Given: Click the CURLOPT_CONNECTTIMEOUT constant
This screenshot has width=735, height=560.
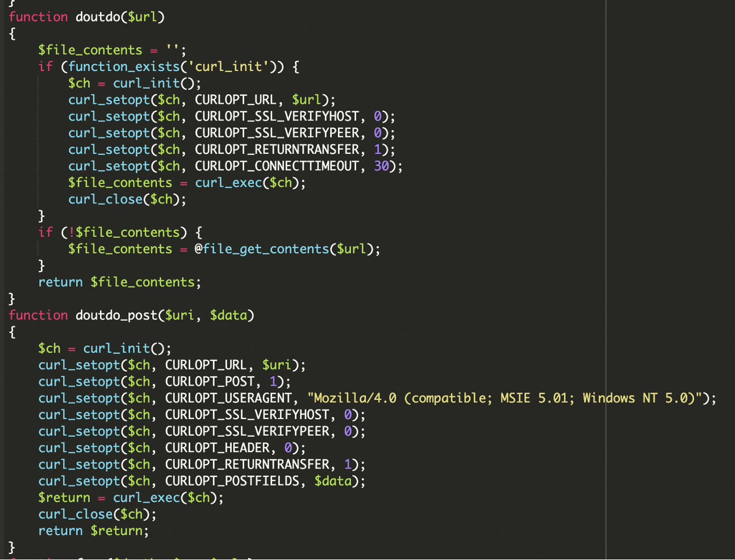Looking at the screenshot, I should point(277,166).
